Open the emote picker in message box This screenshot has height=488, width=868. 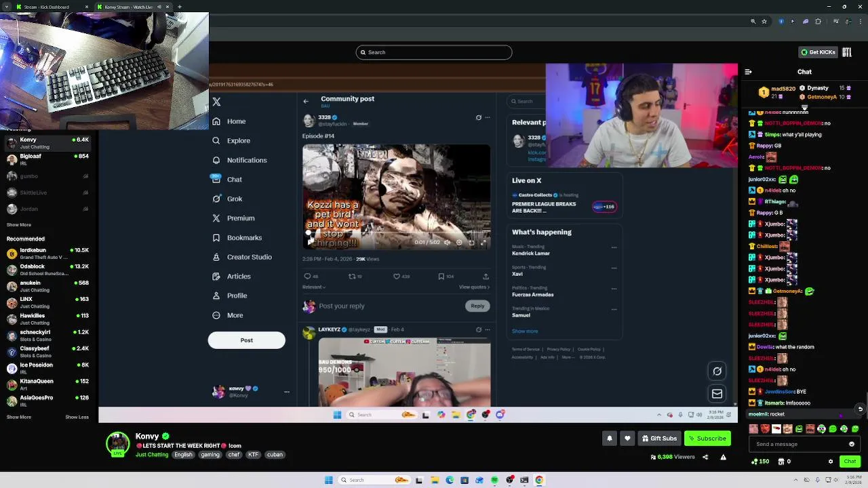point(852,445)
